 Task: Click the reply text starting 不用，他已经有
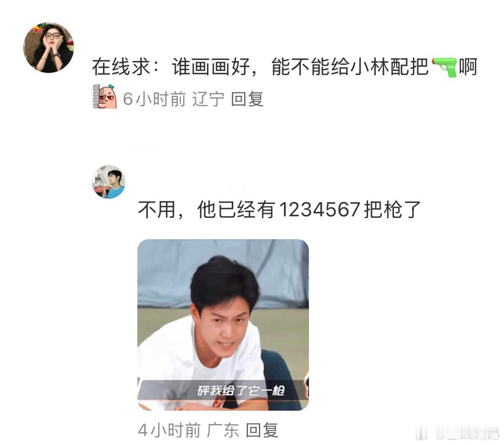pyautogui.click(x=279, y=210)
